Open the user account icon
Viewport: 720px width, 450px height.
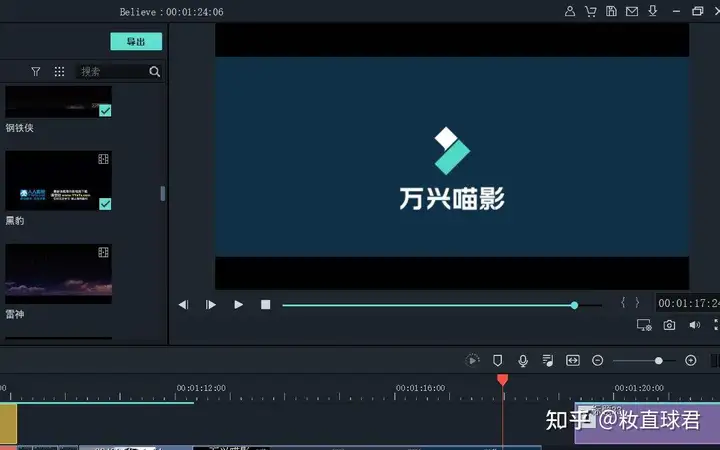[570, 11]
